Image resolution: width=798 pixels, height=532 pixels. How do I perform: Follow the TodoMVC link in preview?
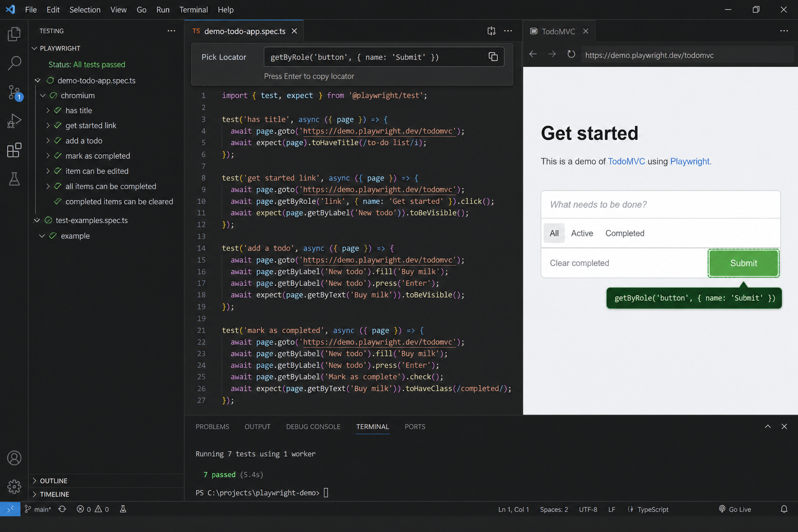pyautogui.click(x=627, y=162)
